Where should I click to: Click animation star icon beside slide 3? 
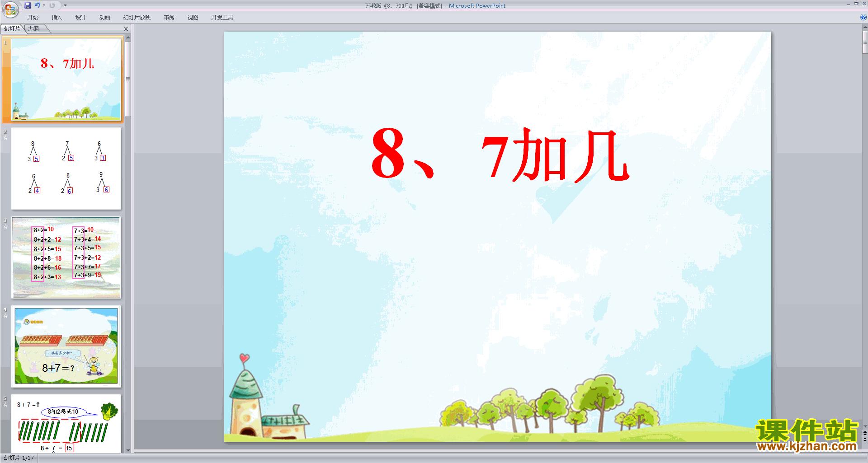[x=5, y=227]
